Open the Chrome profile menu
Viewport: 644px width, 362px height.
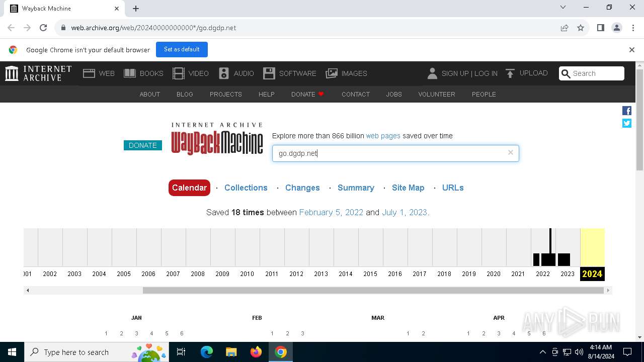(x=617, y=28)
